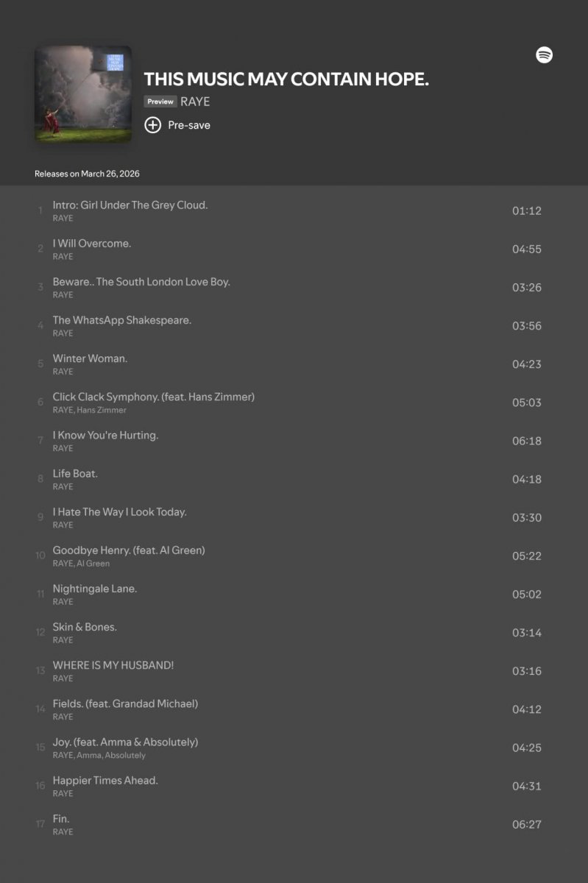Play the Winter Woman. track
Screen dimensions: 588x883
point(90,358)
